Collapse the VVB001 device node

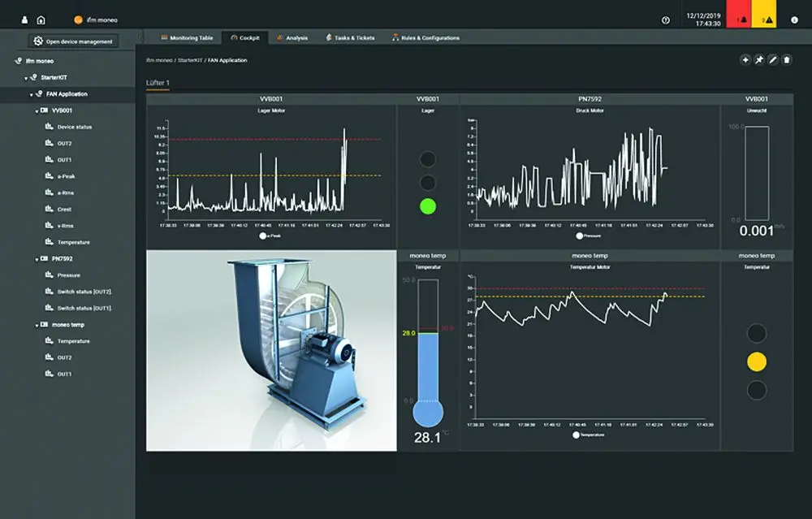(36, 110)
